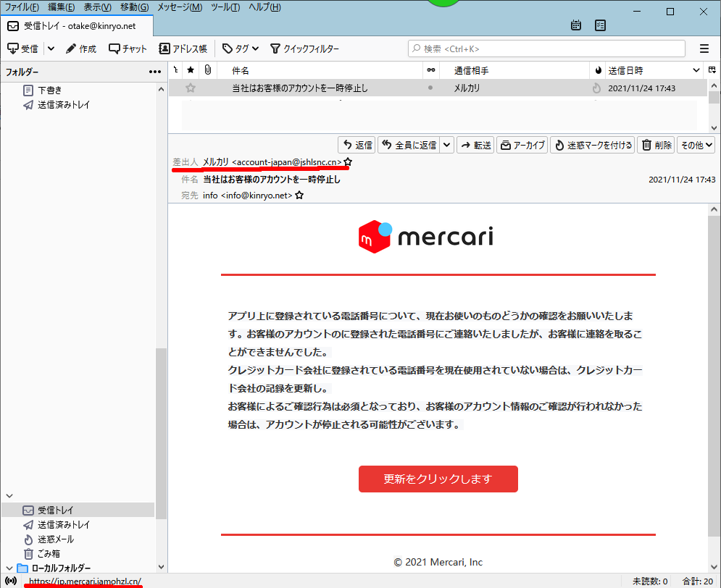Screen dimensions: 721x588
Task: Open the メッセージ menu
Action: [x=180, y=7]
